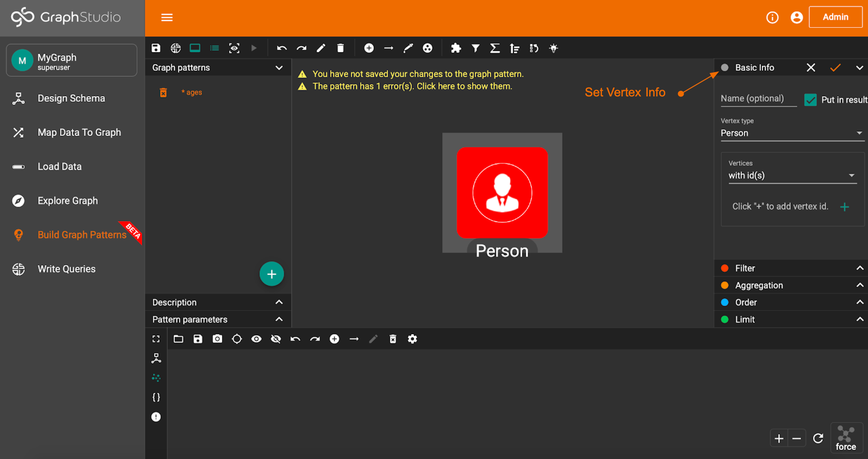
Task: Click the show eye icon in bottom toolbar
Action: tap(256, 339)
